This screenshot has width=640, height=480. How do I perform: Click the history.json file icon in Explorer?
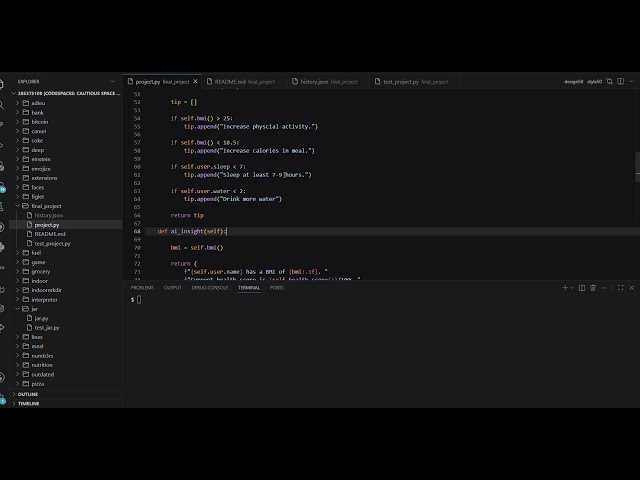click(29, 215)
